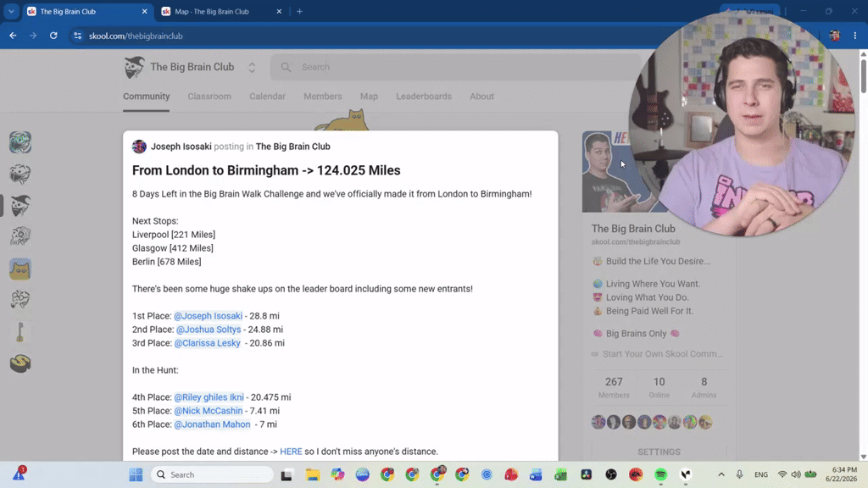Click volume icon in system tray
The width and height of the screenshot is (868, 488).
[x=796, y=474]
